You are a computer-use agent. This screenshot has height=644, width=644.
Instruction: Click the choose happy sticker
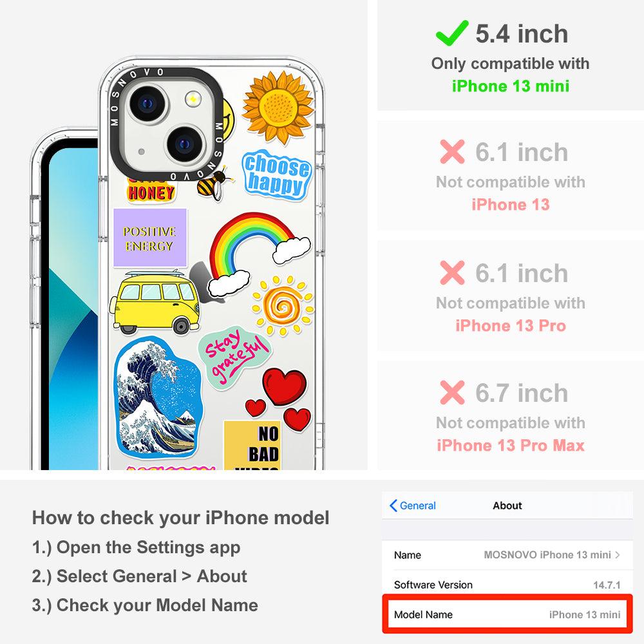pos(277,175)
